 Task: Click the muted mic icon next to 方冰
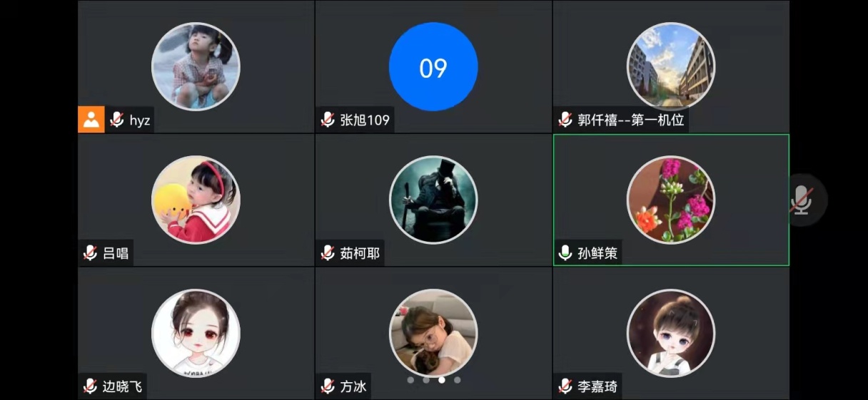pos(328,386)
